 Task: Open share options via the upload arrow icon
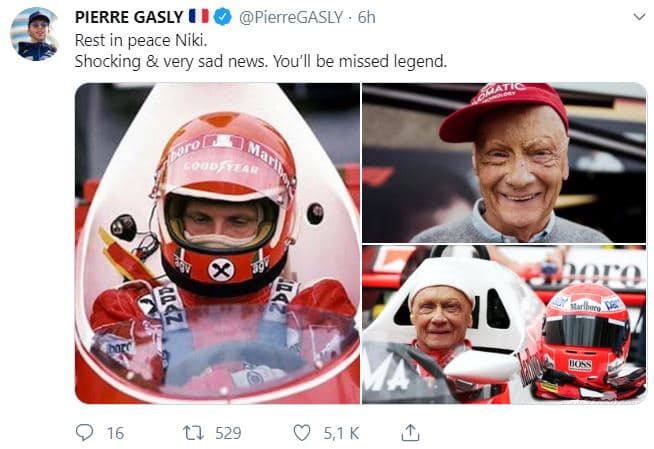[410, 432]
